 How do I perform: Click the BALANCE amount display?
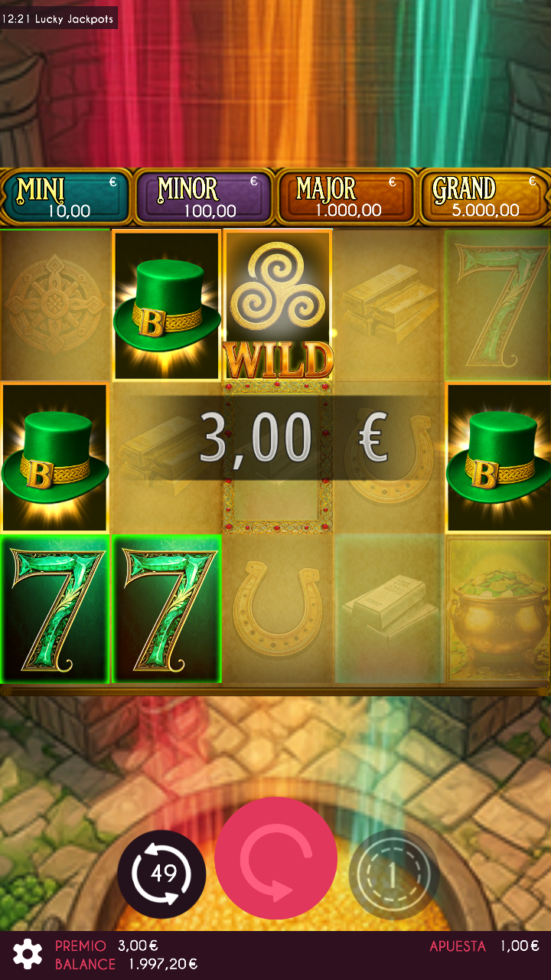tap(163, 964)
